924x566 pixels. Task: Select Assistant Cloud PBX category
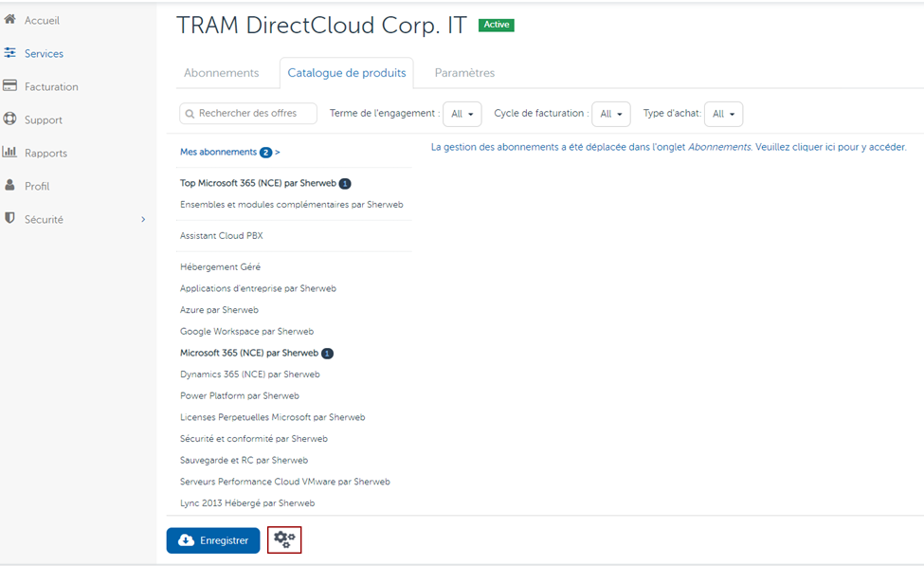222,235
